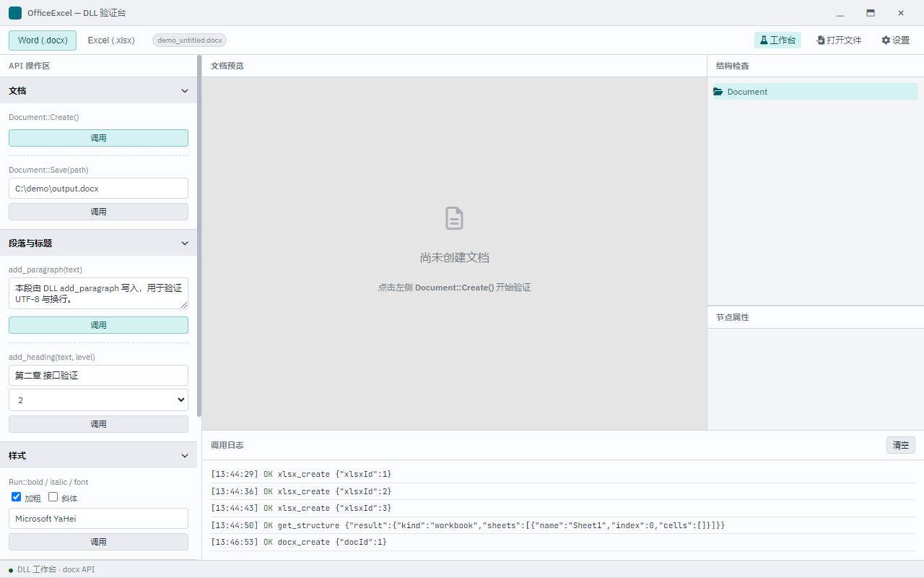Check the 斜体 italic checkbox

coord(53,497)
